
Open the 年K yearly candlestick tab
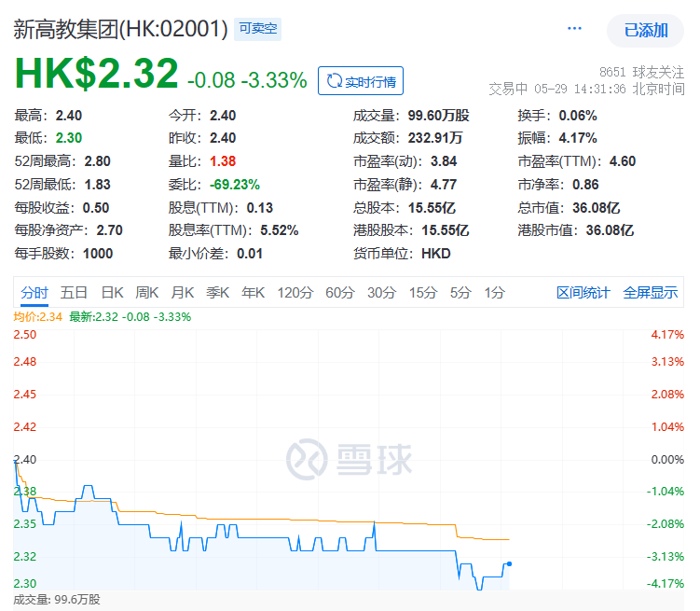click(254, 293)
